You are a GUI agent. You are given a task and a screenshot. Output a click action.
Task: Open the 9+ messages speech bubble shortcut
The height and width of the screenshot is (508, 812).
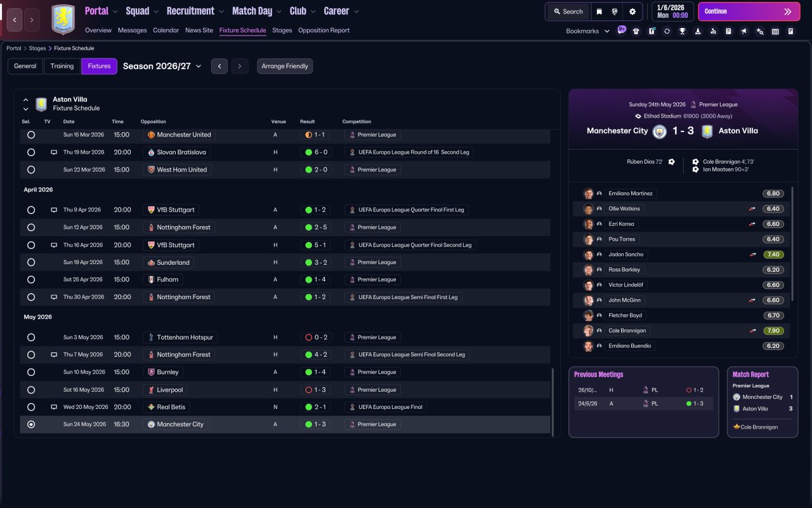click(622, 30)
